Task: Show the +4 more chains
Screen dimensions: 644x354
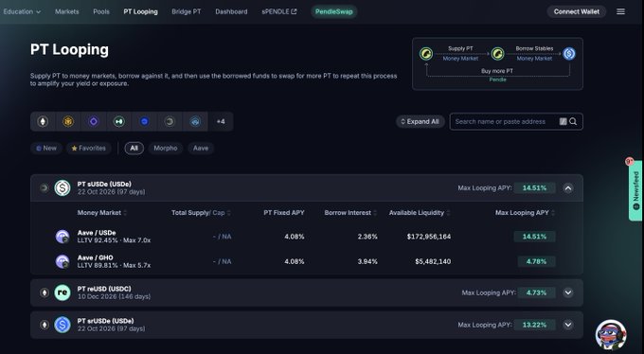Action: coord(221,121)
